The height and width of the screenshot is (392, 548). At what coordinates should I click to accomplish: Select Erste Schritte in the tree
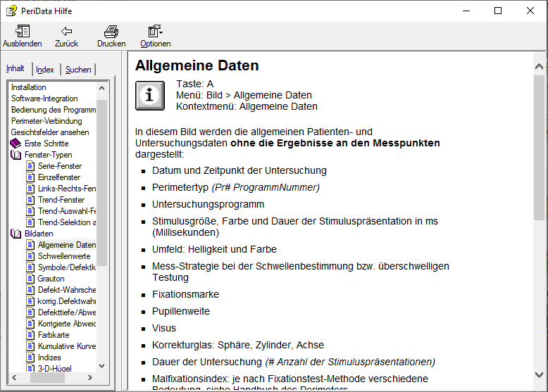[x=46, y=144]
